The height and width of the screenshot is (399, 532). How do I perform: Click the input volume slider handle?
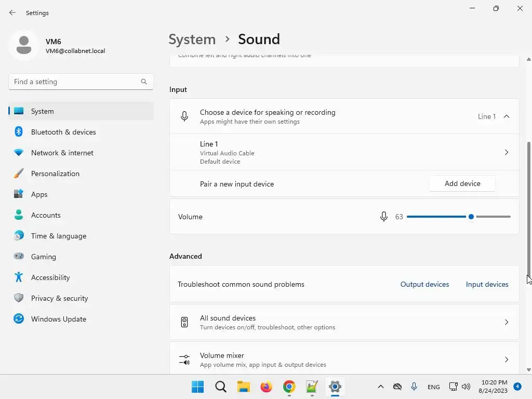tap(471, 217)
